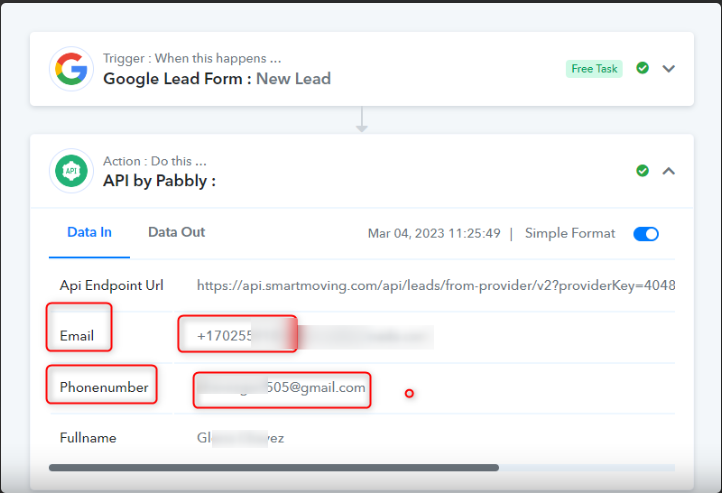The height and width of the screenshot is (493, 722).
Task: Toggle the Simple Format switch
Action: coord(646,234)
